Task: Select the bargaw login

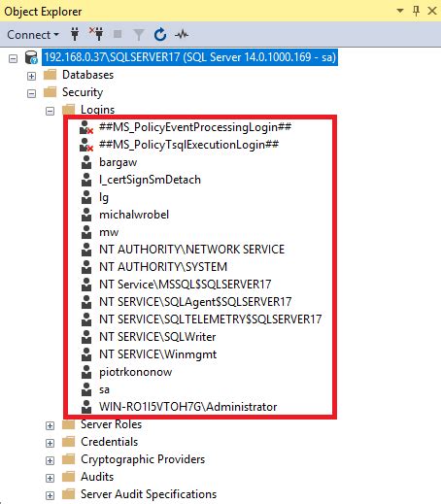Action: 118,162
